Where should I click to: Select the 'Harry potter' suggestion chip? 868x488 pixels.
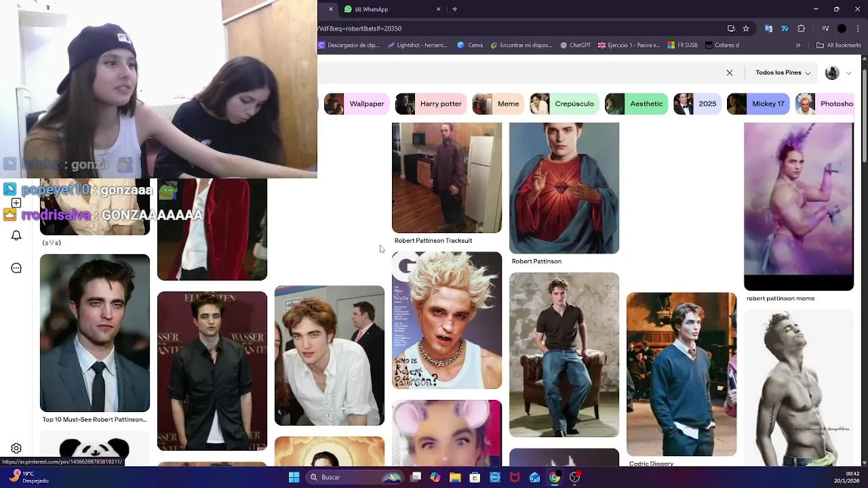431,104
